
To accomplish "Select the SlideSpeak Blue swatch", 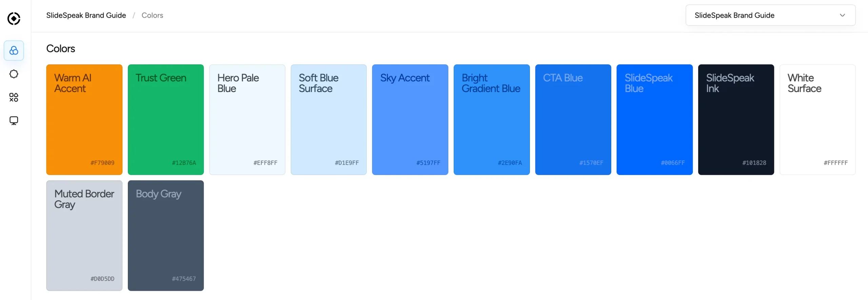I will [654, 120].
